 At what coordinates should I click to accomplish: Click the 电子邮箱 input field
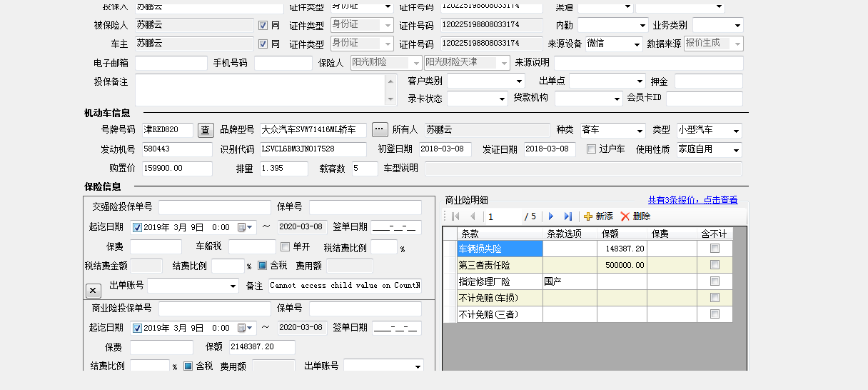click(x=171, y=63)
